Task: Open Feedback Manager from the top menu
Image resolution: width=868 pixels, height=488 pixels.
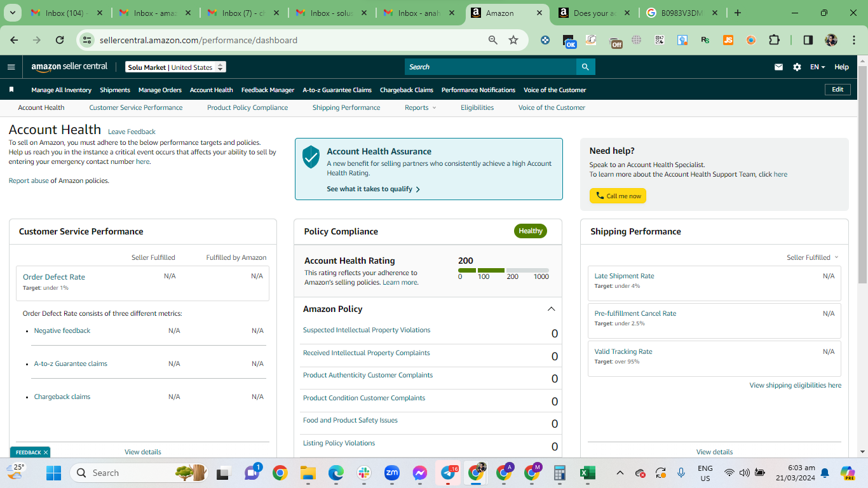Action: click(268, 90)
